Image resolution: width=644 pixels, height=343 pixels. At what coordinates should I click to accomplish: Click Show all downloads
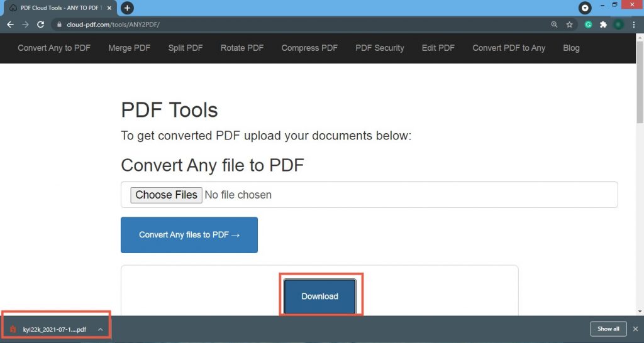tap(608, 329)
